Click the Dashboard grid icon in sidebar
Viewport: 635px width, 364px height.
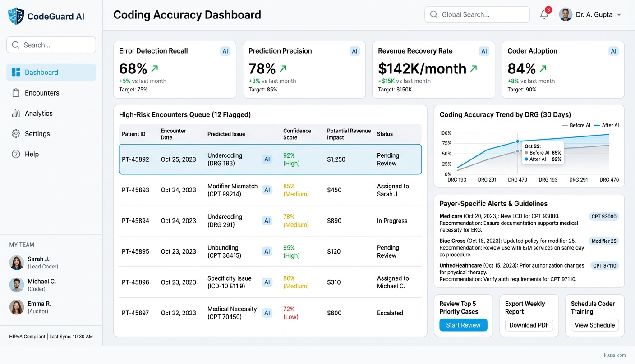click(16, 73)
